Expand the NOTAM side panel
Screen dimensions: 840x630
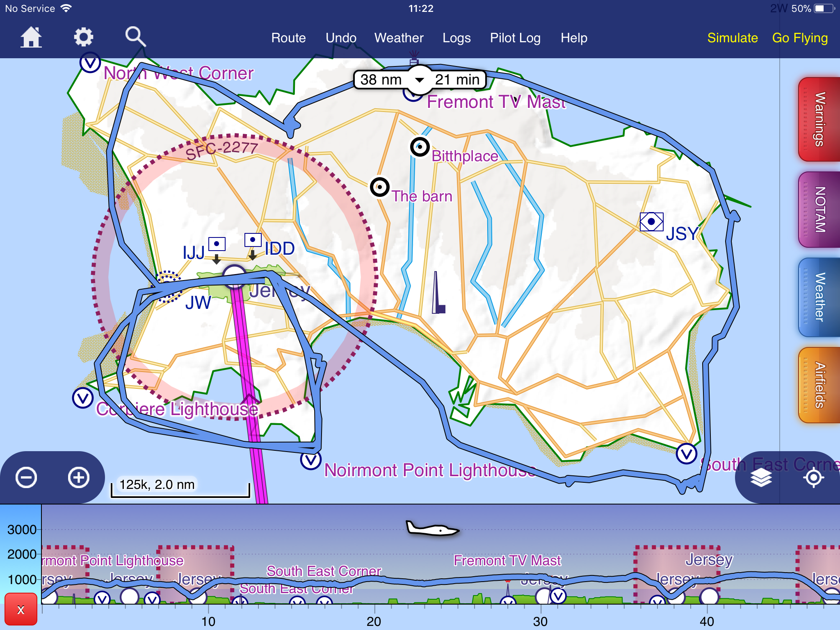click(819, 210)
